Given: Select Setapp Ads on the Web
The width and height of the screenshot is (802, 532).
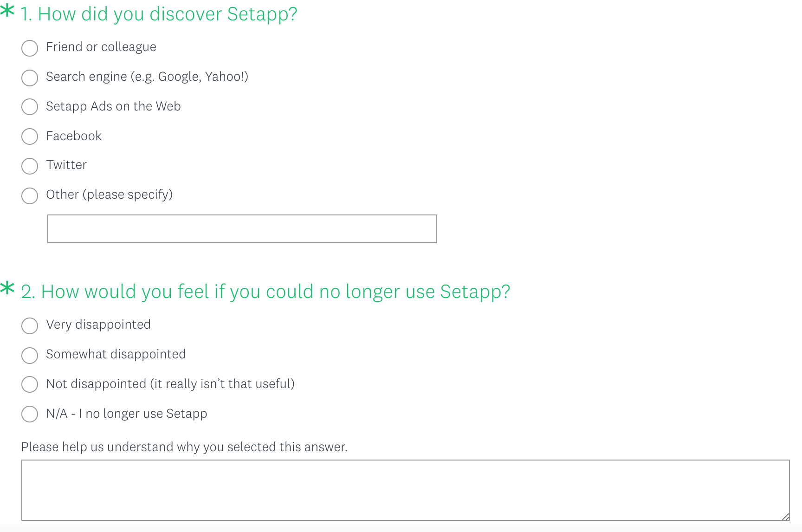Looking at the screenshot, I should click(x=30, y=107).
